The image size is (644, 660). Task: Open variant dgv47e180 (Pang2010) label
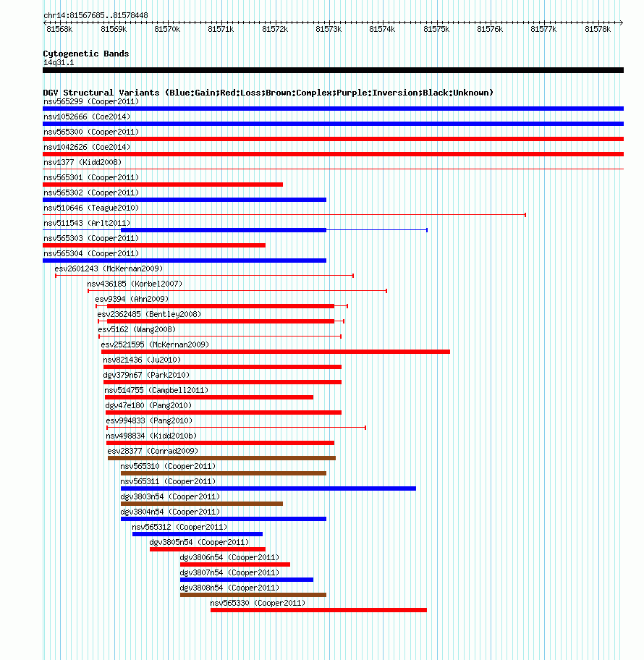click(148, 405)
